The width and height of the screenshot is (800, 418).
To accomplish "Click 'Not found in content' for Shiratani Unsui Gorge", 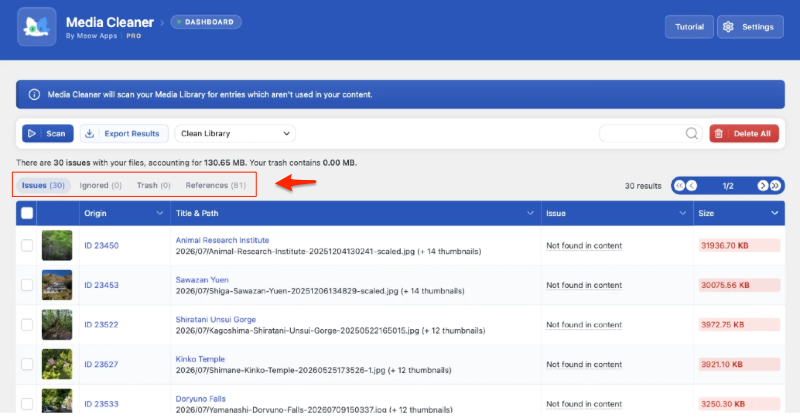I will [584, 325].
